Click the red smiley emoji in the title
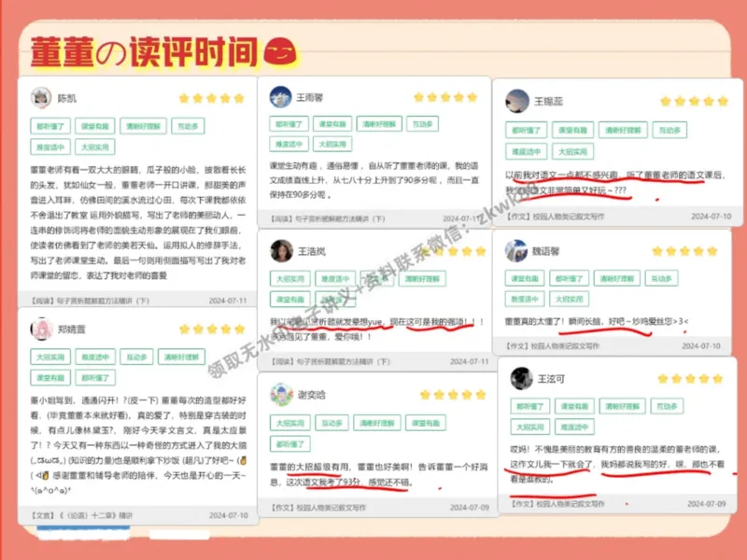The image size is (747, 560). (x=280, y=51)
